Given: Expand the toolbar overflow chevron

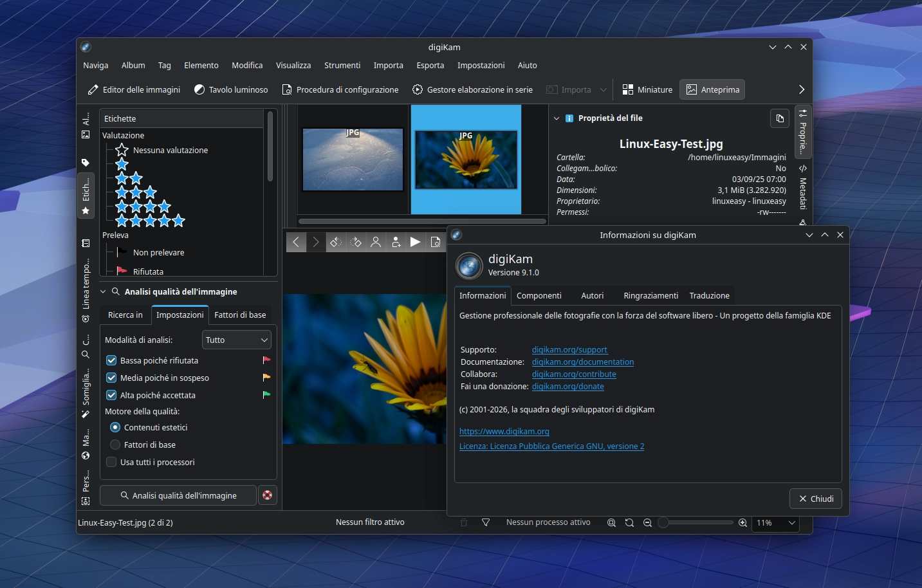Looking at the screenshot, I should pyautogui.click(x=802, y=89).
